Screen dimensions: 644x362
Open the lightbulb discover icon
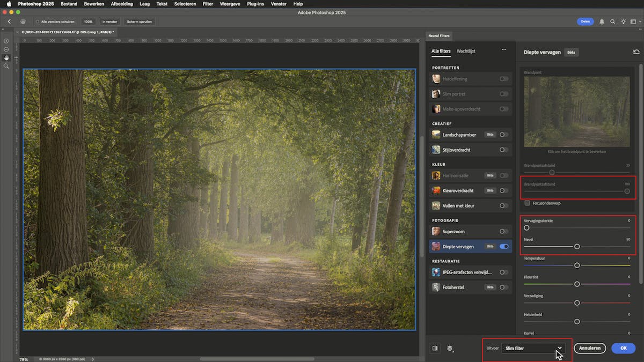coord(623,21)
